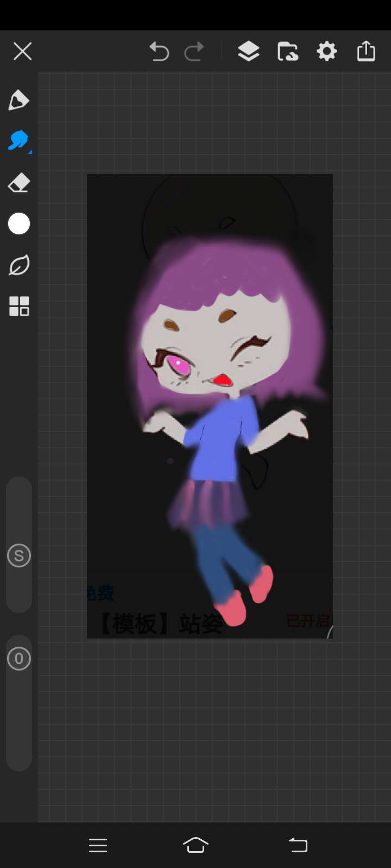
Task: Tap the export share icon
Action: coord(366,52)
